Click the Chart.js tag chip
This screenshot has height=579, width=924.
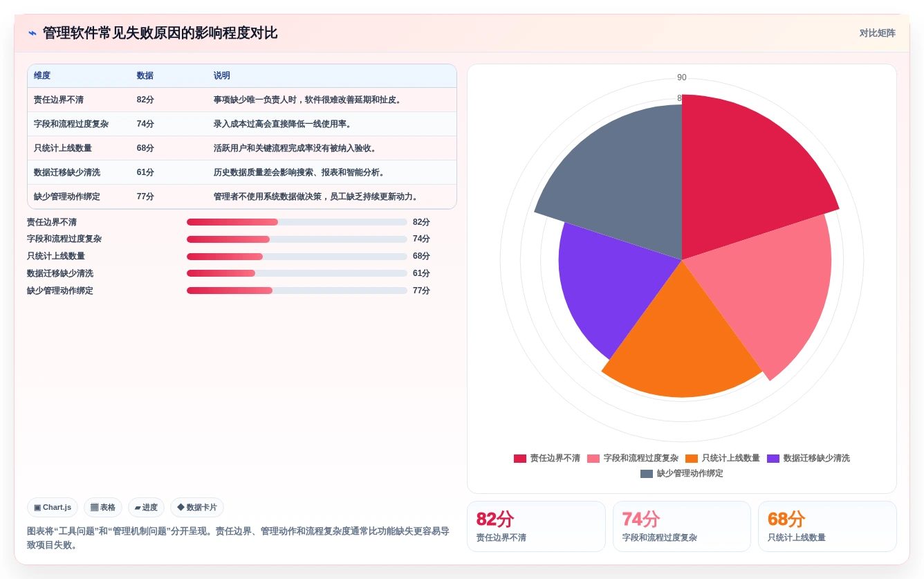tap(53, 507)
